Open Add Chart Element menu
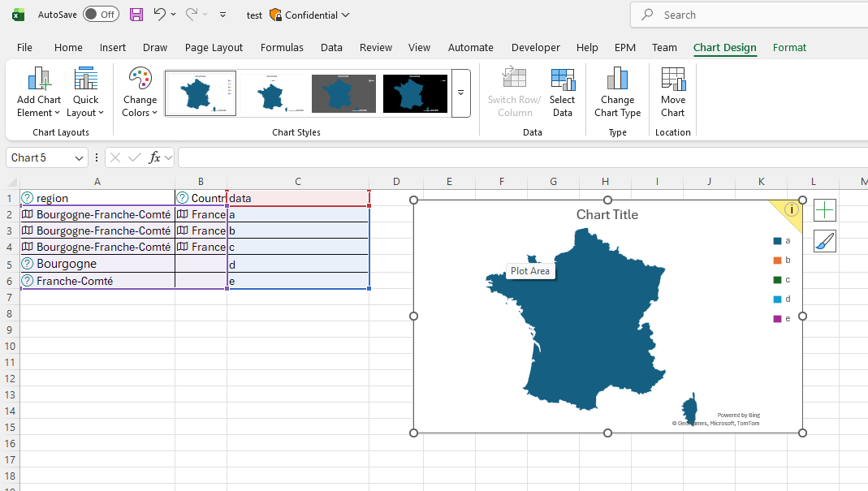The width and height of the screenshot is (868, 491). click(x=39, y=93)
